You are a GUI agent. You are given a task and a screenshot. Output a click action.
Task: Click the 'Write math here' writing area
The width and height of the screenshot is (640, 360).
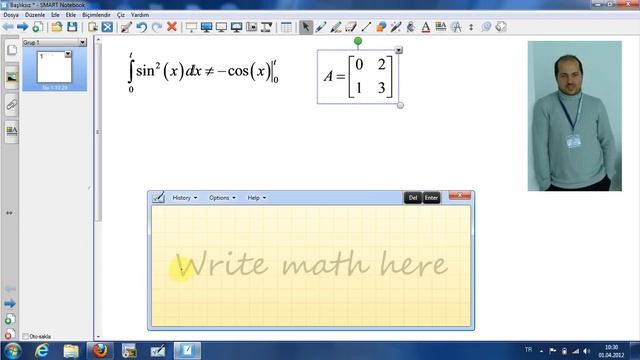(x=311, y=266)
